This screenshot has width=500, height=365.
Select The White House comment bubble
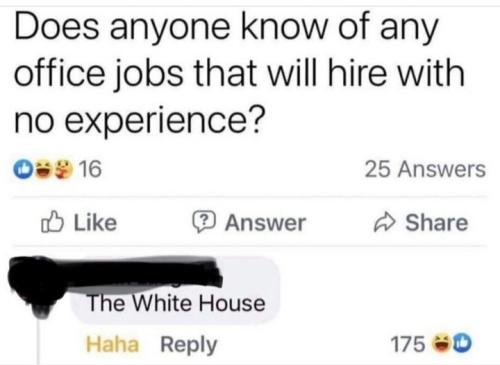(x=175, y=290)
